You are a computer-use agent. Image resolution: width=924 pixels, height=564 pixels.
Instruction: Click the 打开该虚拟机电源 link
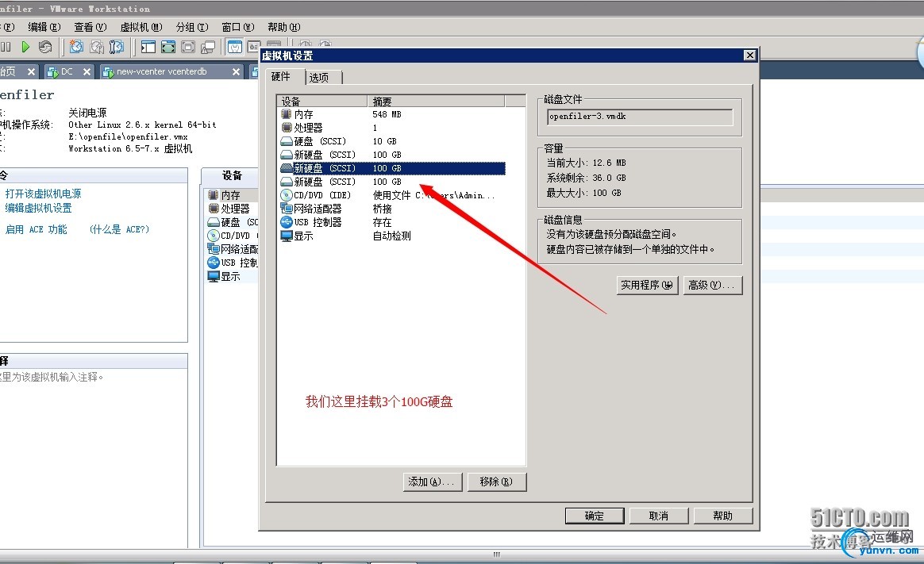(43, 194)
